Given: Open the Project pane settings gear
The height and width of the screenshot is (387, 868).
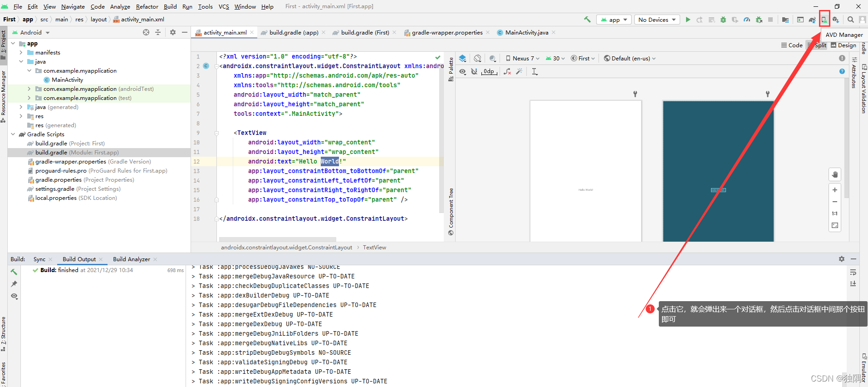Looking at the screenshot, I should tap(173, 32).
